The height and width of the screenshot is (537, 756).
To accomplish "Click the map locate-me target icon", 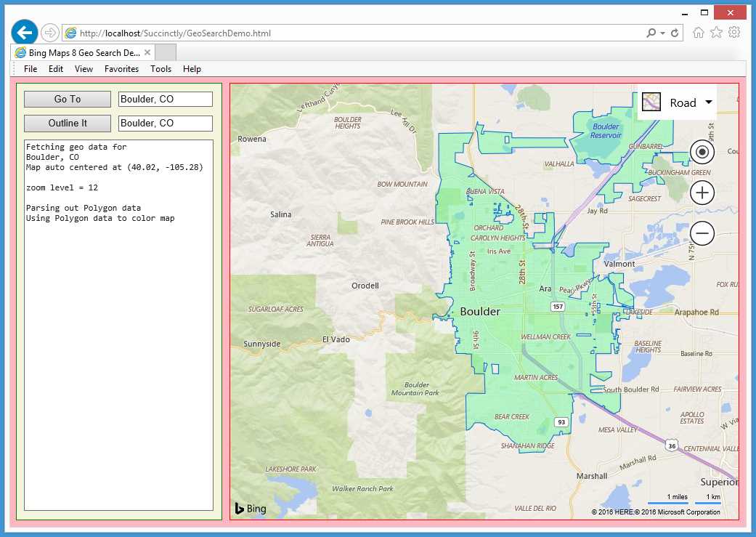I will pos(702,152).
